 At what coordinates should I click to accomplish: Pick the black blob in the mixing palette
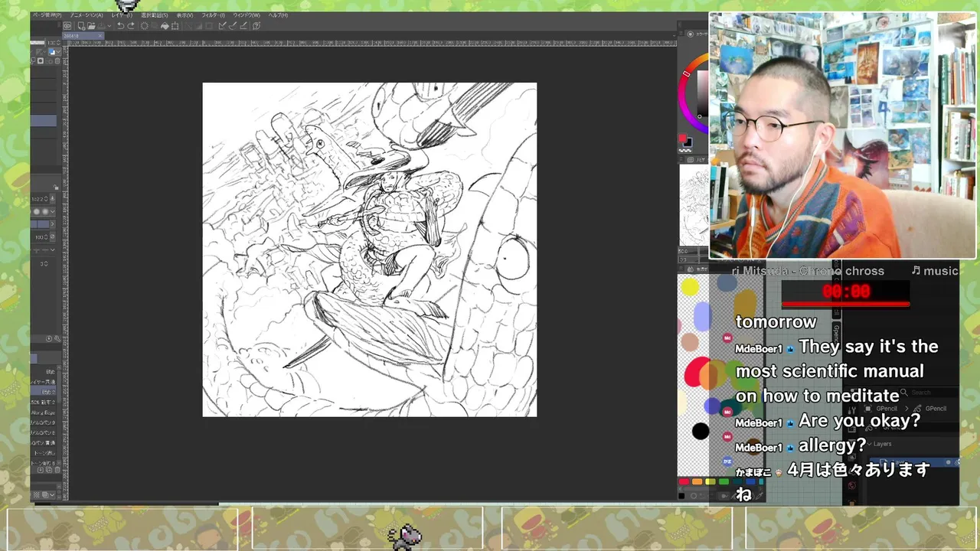701,432
